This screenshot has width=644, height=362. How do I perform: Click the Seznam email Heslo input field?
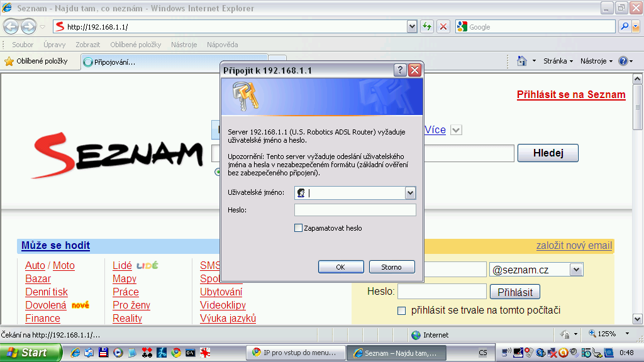[x=441, y=292]
